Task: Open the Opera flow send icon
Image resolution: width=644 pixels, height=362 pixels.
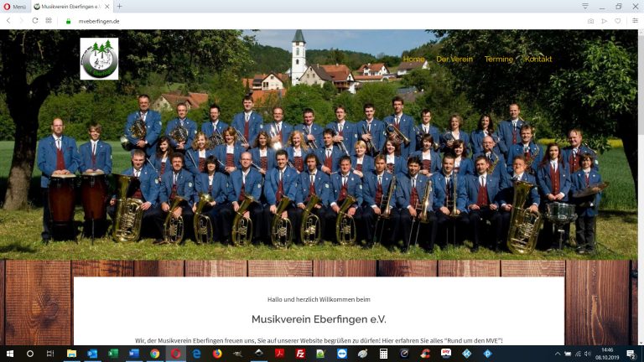Action: [x=604, y=21]
